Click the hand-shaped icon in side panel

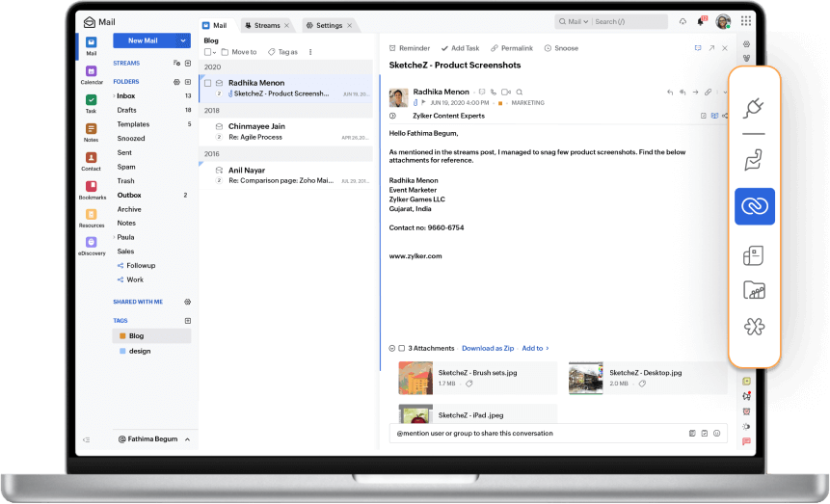[753, 160]
